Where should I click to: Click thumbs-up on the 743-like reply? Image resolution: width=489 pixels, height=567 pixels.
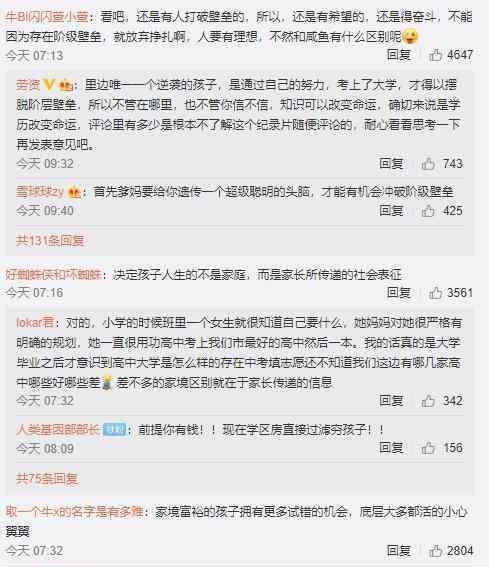pos(428,164)
